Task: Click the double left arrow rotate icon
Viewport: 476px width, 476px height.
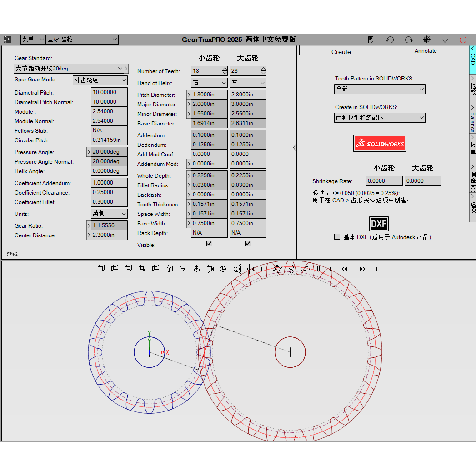Action: pyautogui.click(x=346, y=269)
